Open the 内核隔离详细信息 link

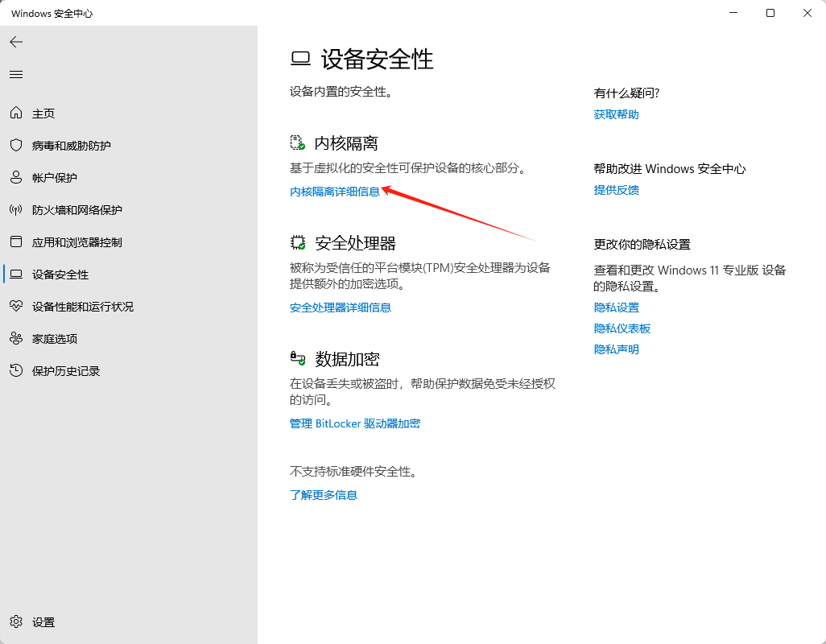(x=335, y=192)
